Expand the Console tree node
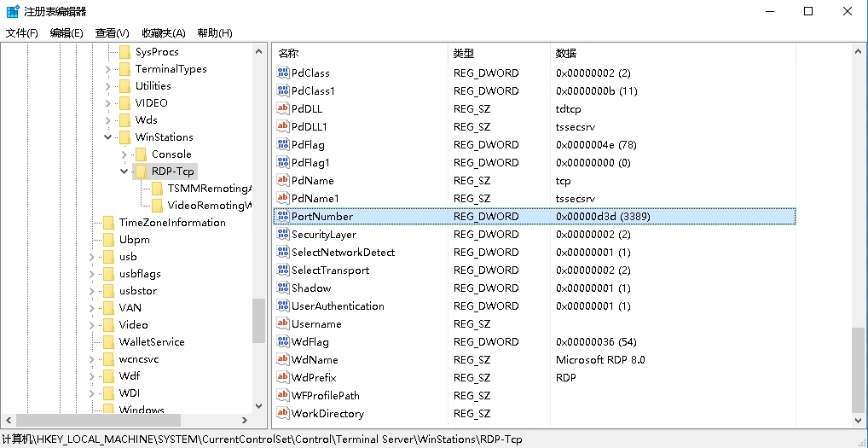The height and width of the screenshot is (448, 868). click(x=124, y=154)
